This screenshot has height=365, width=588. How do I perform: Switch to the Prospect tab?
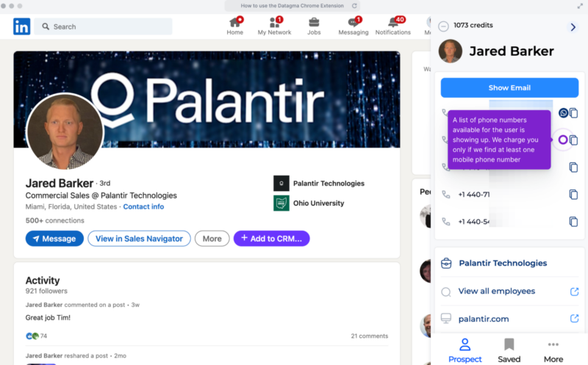[465, 350]
